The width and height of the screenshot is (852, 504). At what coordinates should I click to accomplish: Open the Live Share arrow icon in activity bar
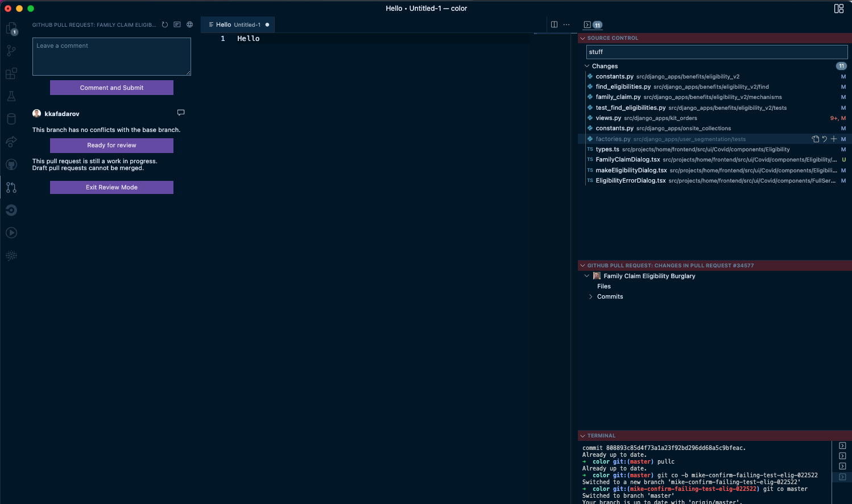click(x=11, y=142)
